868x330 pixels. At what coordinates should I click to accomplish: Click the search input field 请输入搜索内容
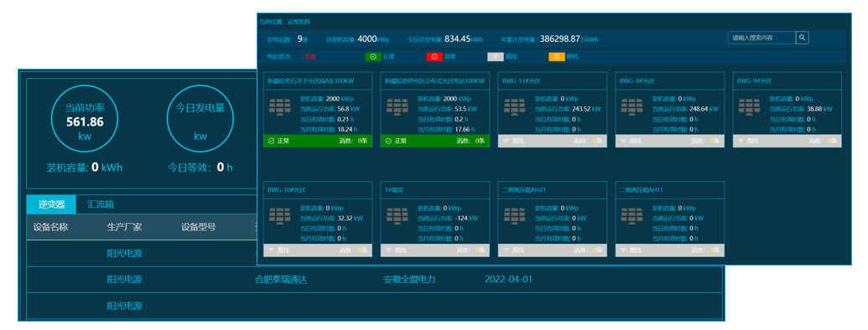coord(761,38)
